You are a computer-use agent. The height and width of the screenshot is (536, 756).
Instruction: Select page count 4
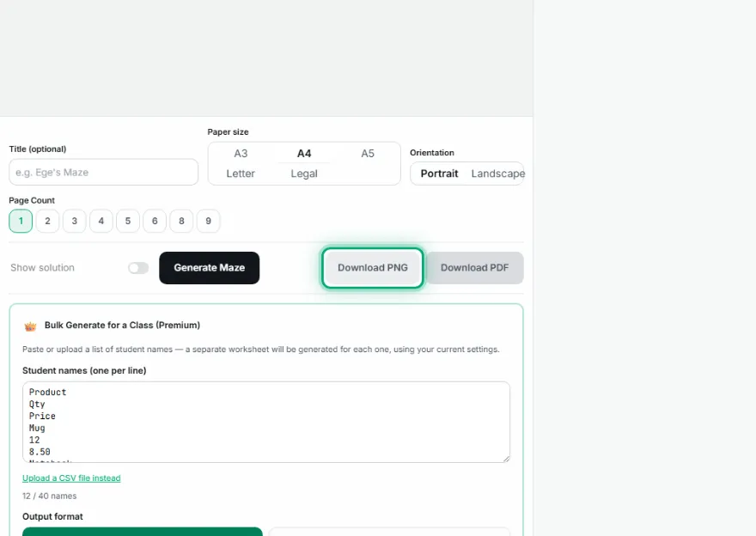pos(101,221)
